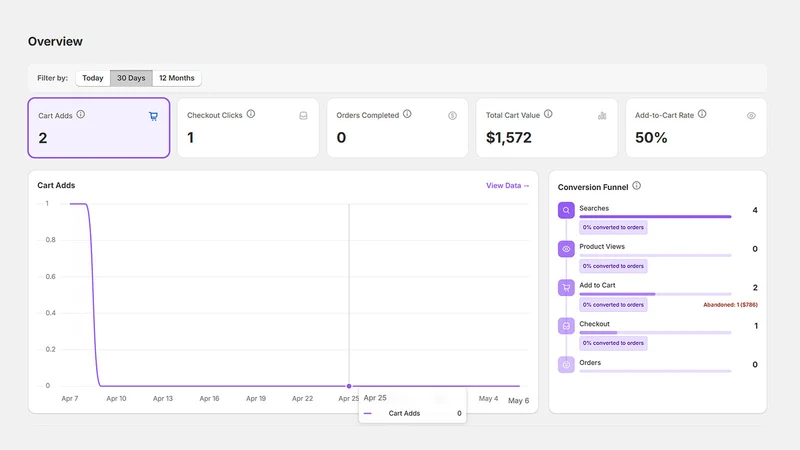This screenshot has width=800, height=450.
Task: Click the info icon beside Conversion Funnel title
Action: click(636, 186)
